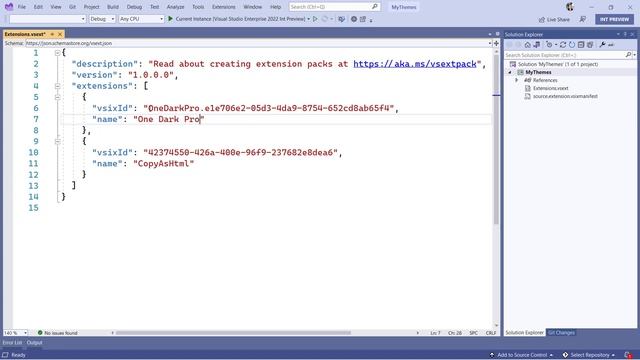Open https://aka.ms/vsextpack link
The width and height of the screenshot is (640, 360).
415,64
